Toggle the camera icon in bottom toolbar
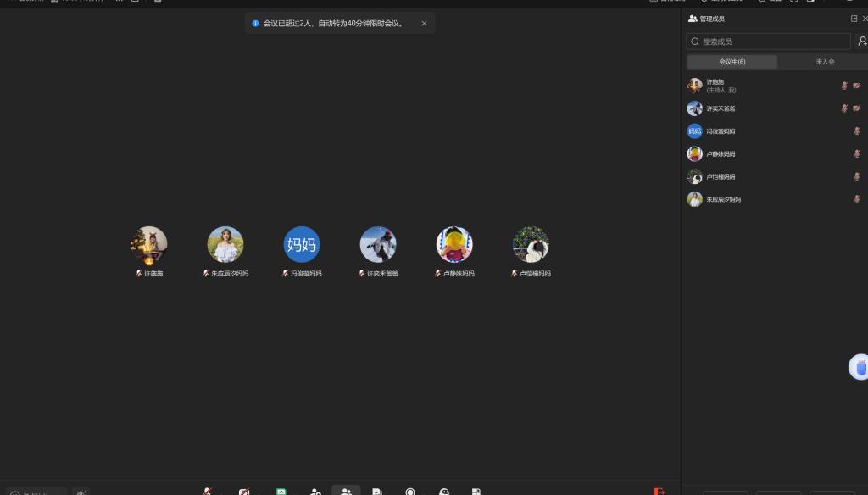This screenshot has width=868, height=495. tap(244, 491)
